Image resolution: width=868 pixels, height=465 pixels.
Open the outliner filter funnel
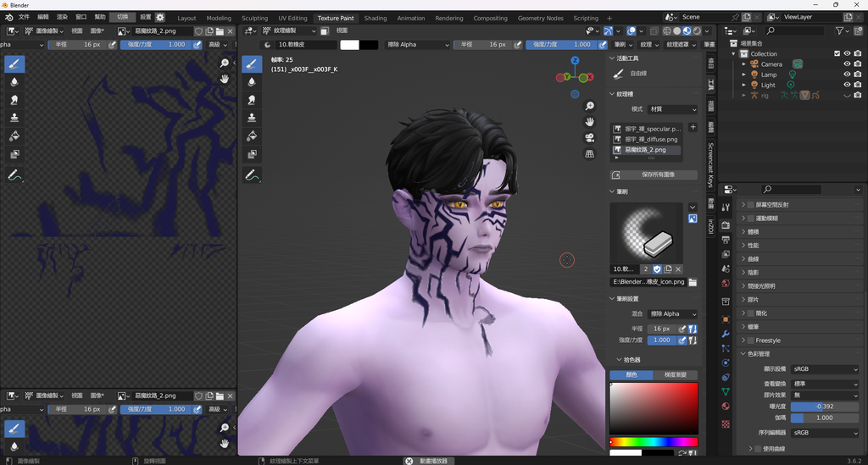pos(840,31)
